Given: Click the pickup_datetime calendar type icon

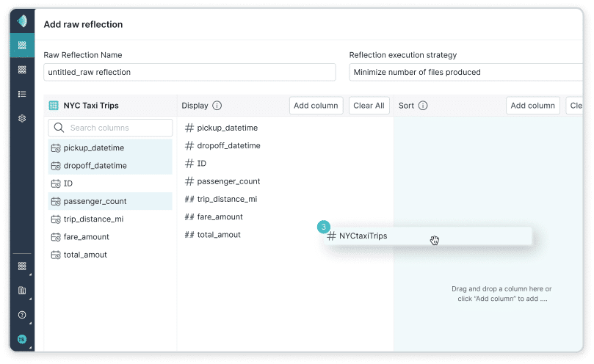Looking at the screenshot, I should [56, 148].
